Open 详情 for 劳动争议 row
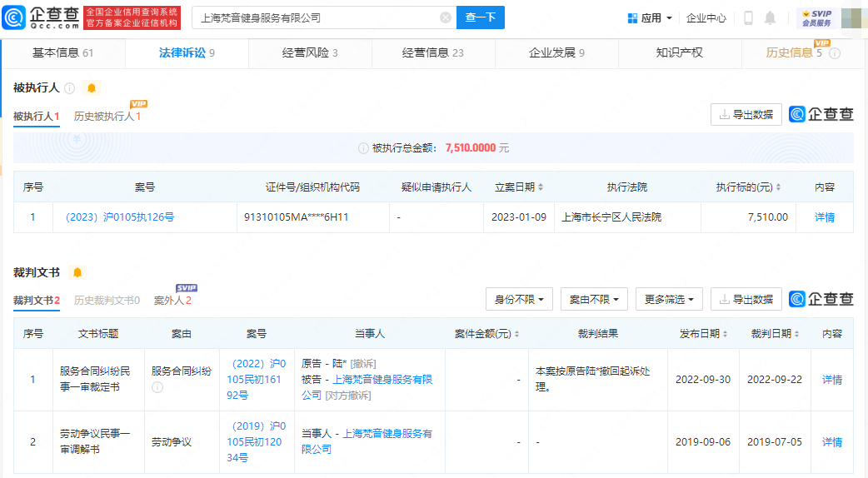The image size is (868, 478). [832, 442]
